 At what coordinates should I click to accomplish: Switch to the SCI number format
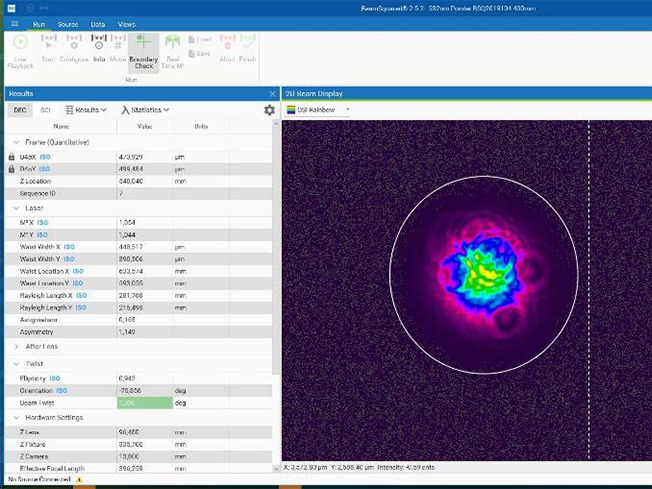tap(45, 110)
